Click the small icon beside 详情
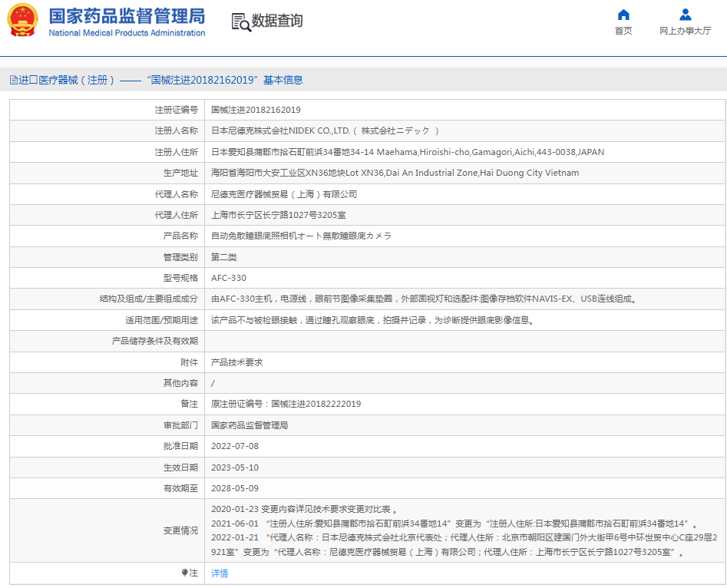 point(184,573)
